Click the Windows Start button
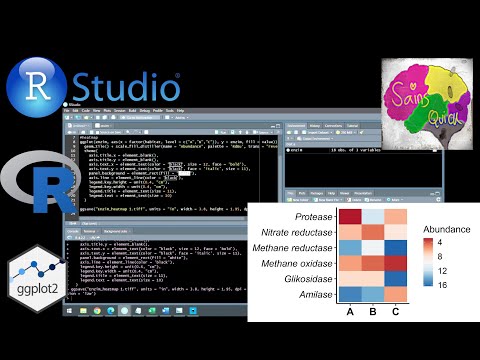 [69, 311]
